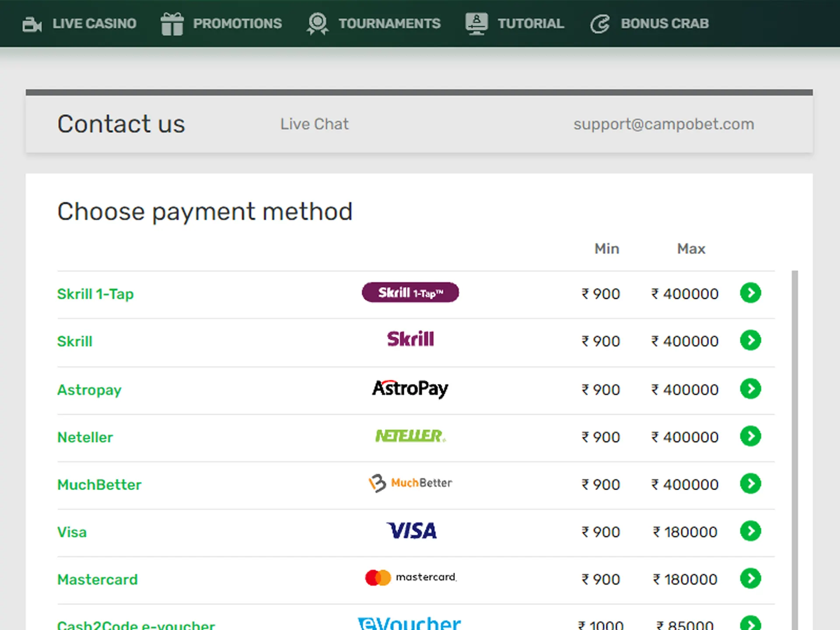Click the Astropay maximum ₹ 400000 value

point(685,390)
